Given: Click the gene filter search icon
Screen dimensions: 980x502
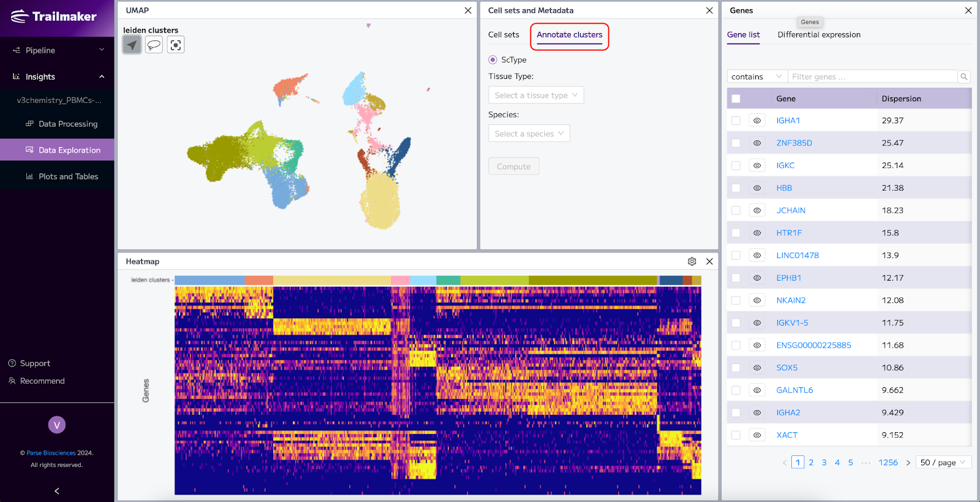Looking at the screenshot, I should (964, 77).
